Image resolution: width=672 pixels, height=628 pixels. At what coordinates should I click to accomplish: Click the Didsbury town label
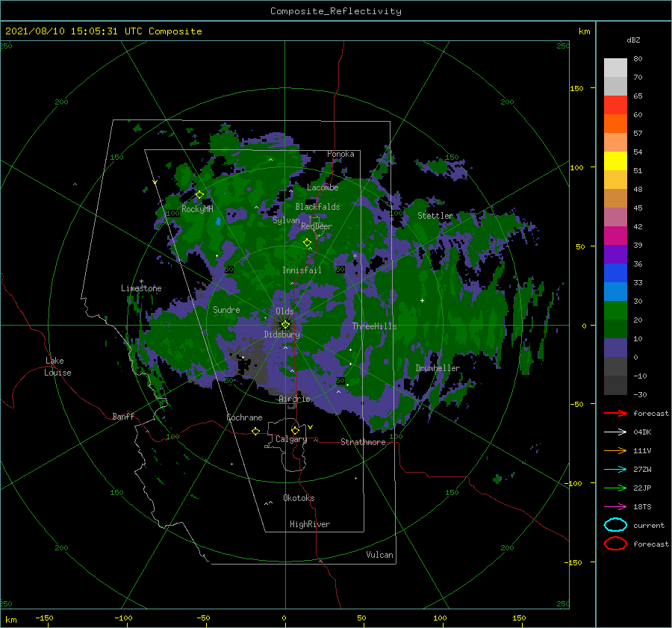[281, 335]
